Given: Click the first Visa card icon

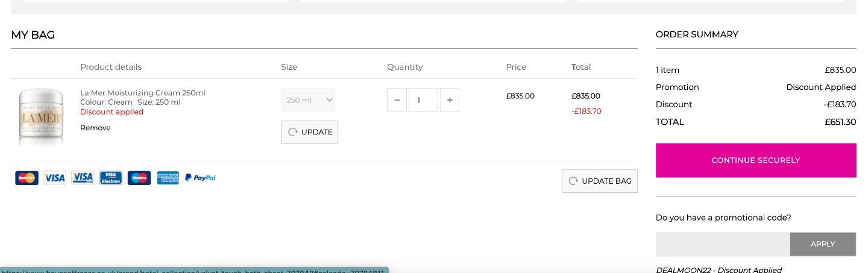Looking at the screenshot, I should coord(54,178).
